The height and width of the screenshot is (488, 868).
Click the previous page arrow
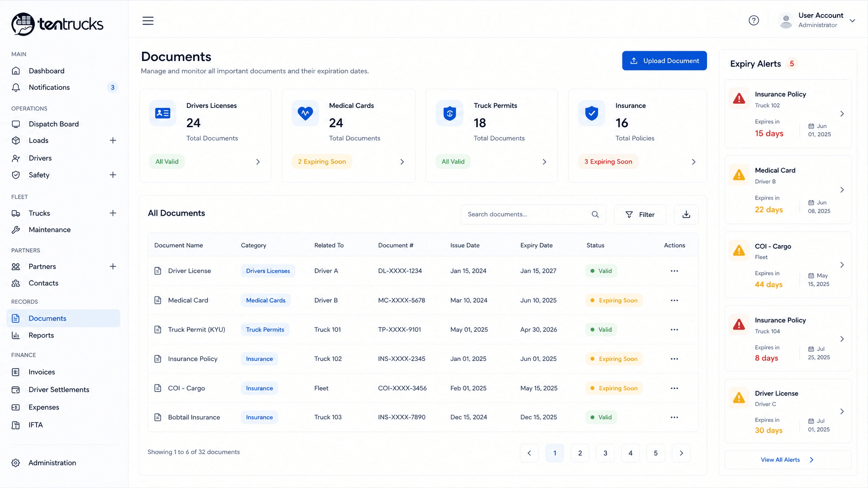(529, 453)
